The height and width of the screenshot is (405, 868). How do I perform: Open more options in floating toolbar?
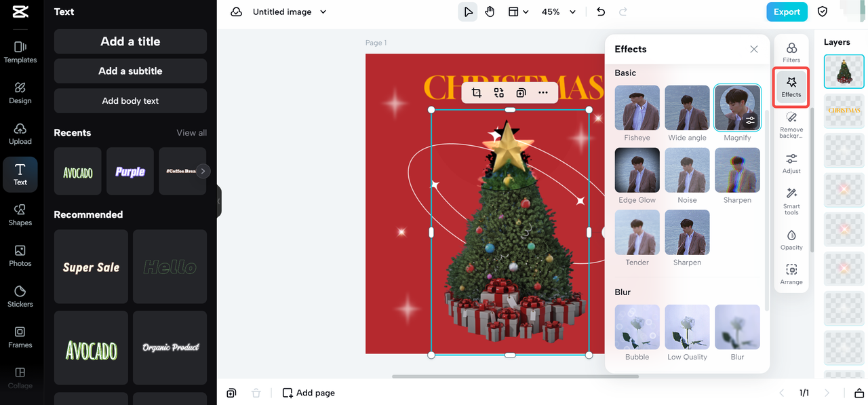click(543, 93)
